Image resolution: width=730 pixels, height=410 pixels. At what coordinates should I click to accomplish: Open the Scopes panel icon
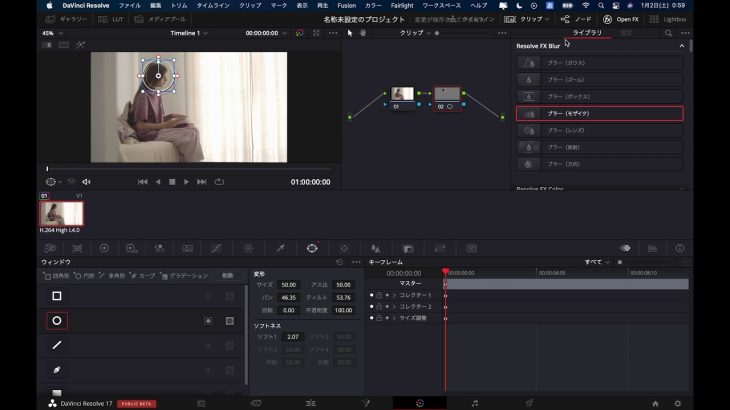(652, 249)
